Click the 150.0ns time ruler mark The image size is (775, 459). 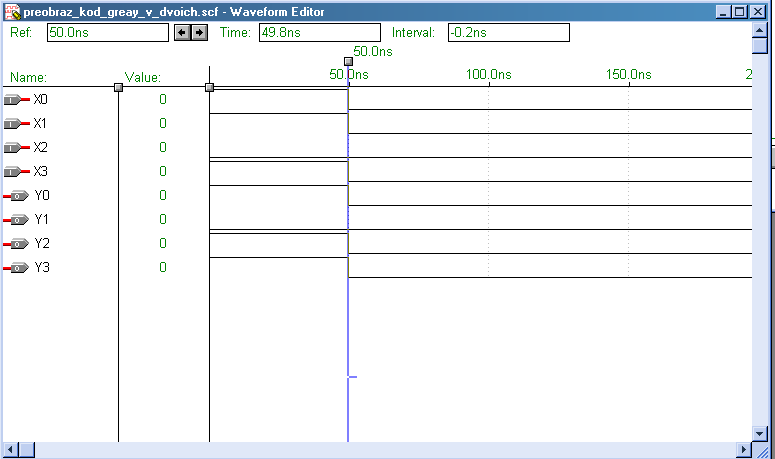629,75
